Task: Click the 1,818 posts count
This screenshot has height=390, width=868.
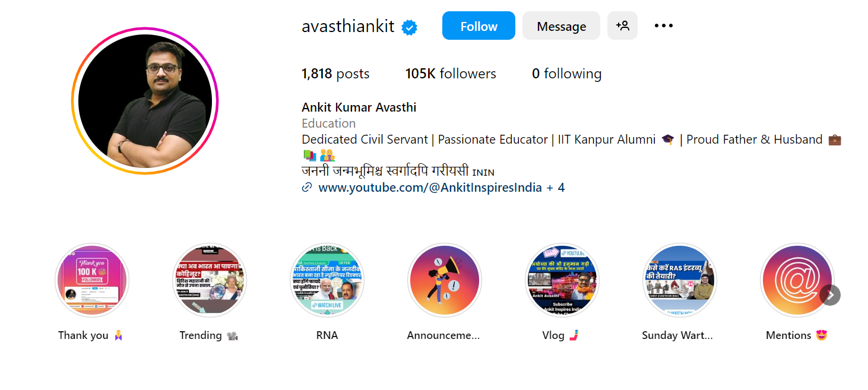Action: (335, 74)
